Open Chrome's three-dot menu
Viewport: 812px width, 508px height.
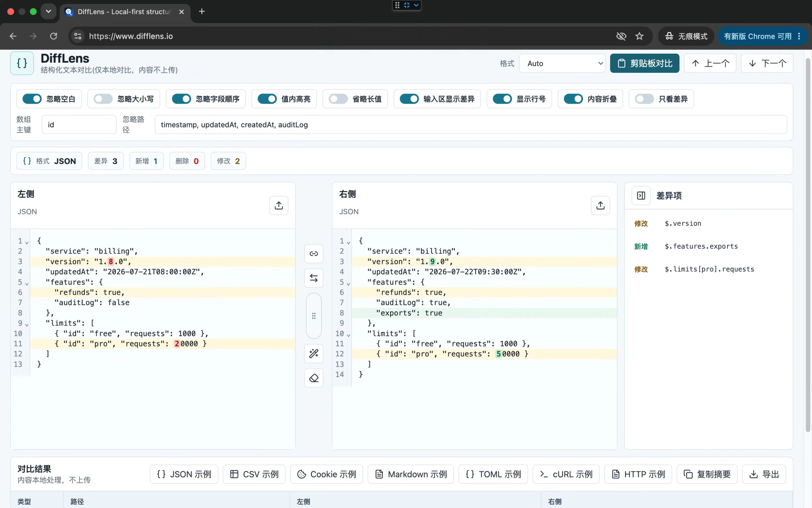click(799, 36)
